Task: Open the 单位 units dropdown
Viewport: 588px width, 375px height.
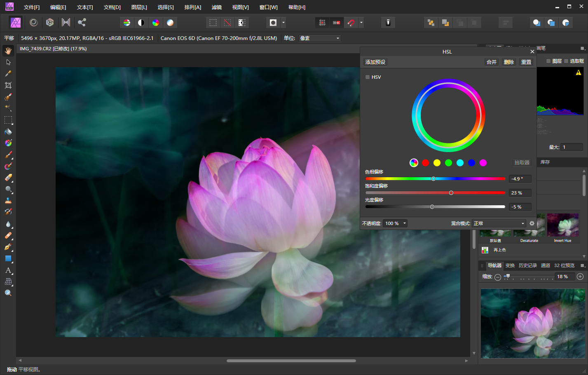Action: pyautogui.click(x=320, y=38)
